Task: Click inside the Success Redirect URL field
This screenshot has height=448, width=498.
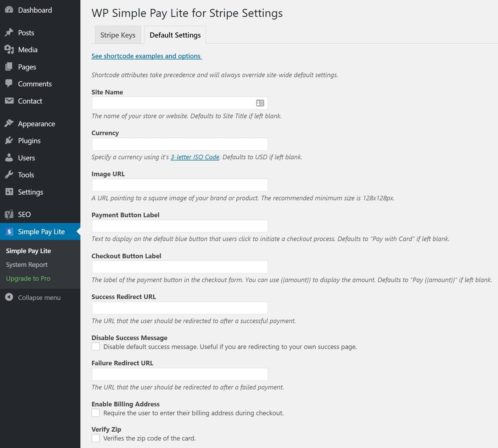Action: [179, 307]
